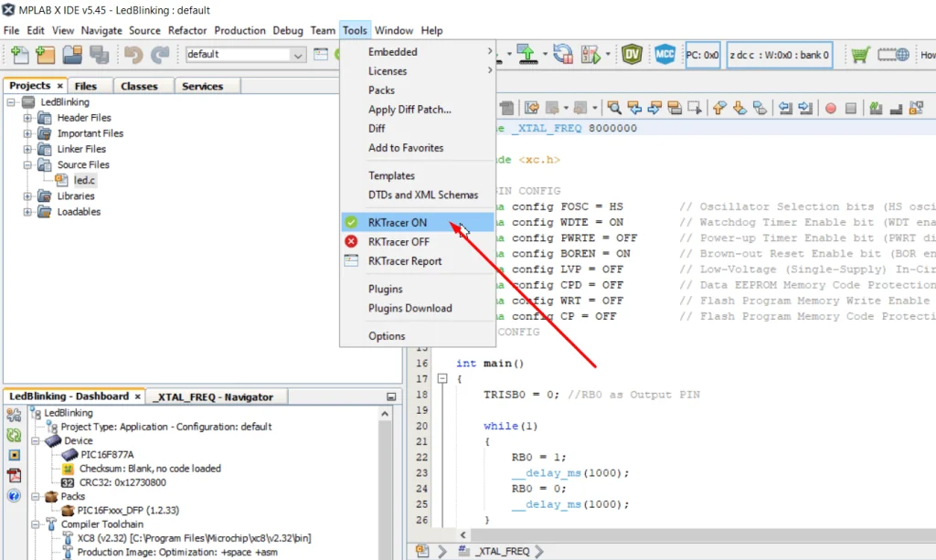Select Templates in Tools menu
This screenshot has width=936, height=560.
click(418, 176)
